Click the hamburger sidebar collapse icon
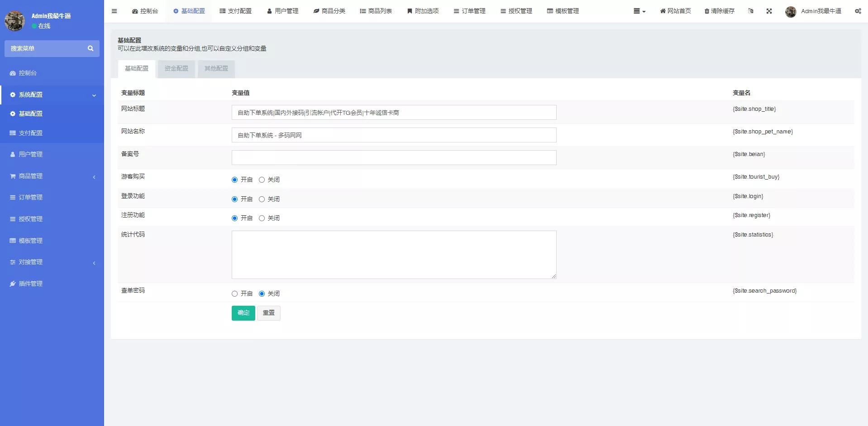This screenshot has height=426, width=868. [x=114, y=11]
